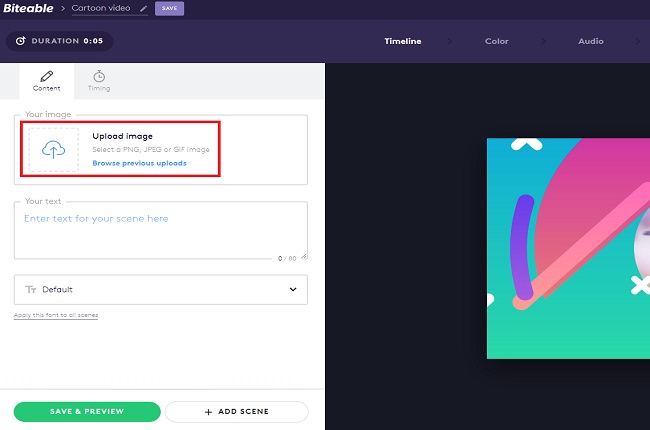Open the Audio step
Image resolution: width=650 pixels, height=430 pixels.
click(x=590, y=42)
